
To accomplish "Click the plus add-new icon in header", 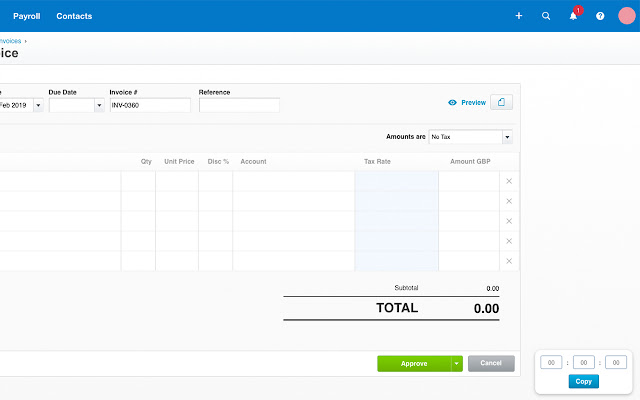I will pos(518,16).
